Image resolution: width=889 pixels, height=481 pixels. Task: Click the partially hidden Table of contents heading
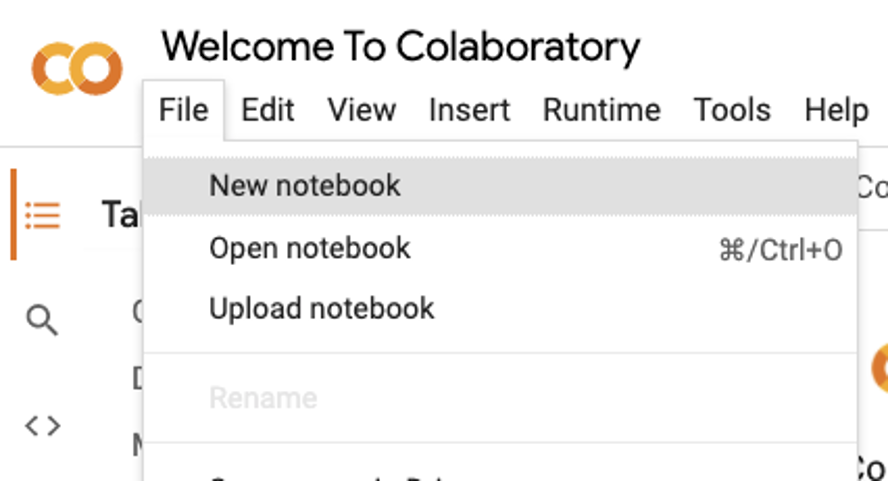tap(120, 214)
